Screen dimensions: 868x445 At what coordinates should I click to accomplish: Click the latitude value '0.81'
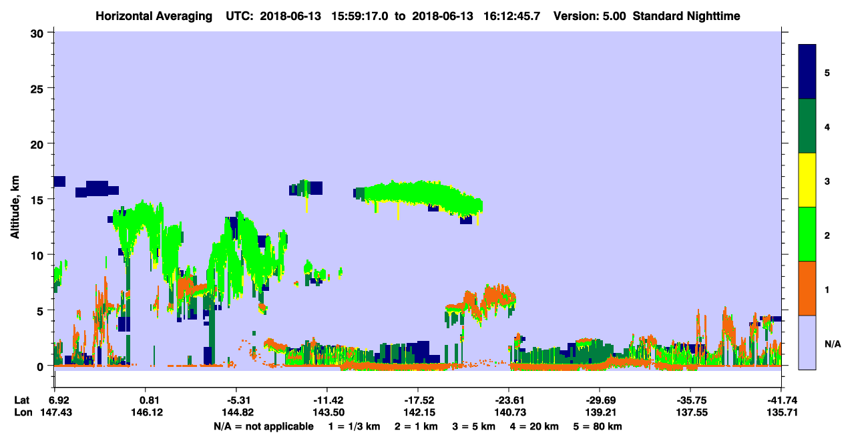click(149, 400)
